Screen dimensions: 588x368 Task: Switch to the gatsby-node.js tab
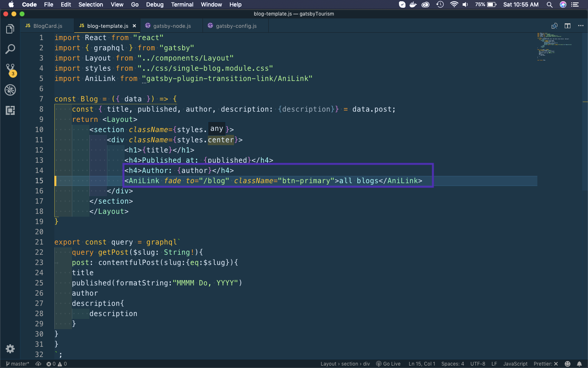click(x=171, y=26)
